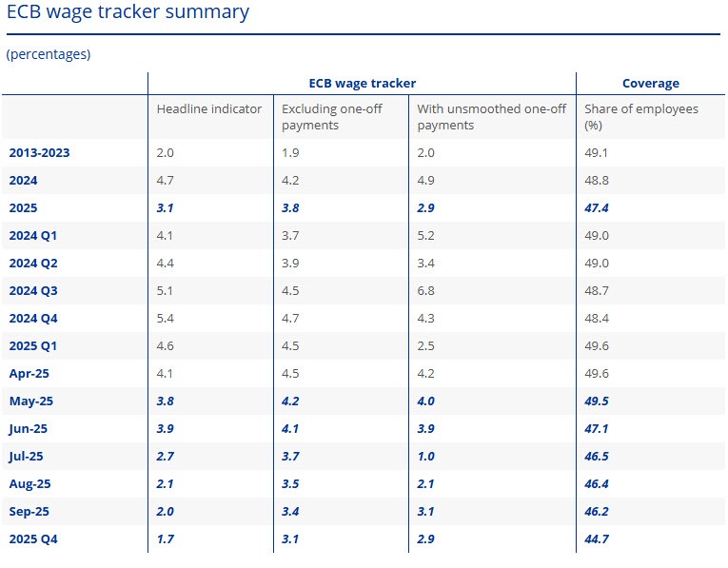Click the 'May-25' row label

(30, 402)
